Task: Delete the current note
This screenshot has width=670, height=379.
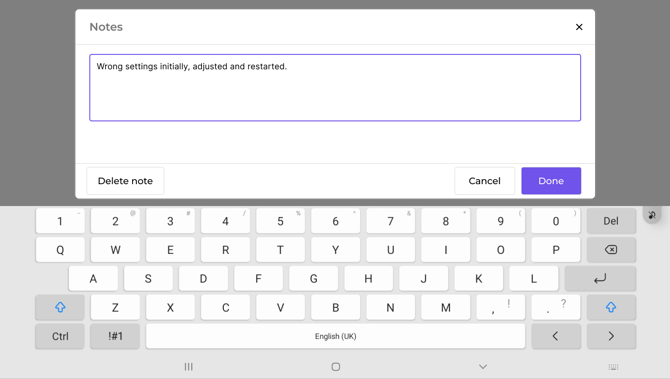Action: tap(125, 181)
